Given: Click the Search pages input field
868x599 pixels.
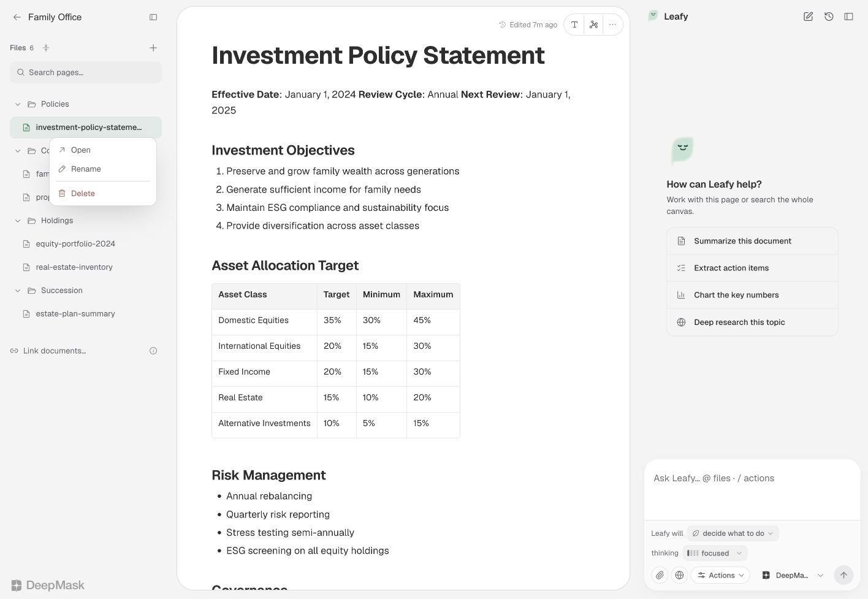Looking at the screenshot, I should tap(86, 72).
